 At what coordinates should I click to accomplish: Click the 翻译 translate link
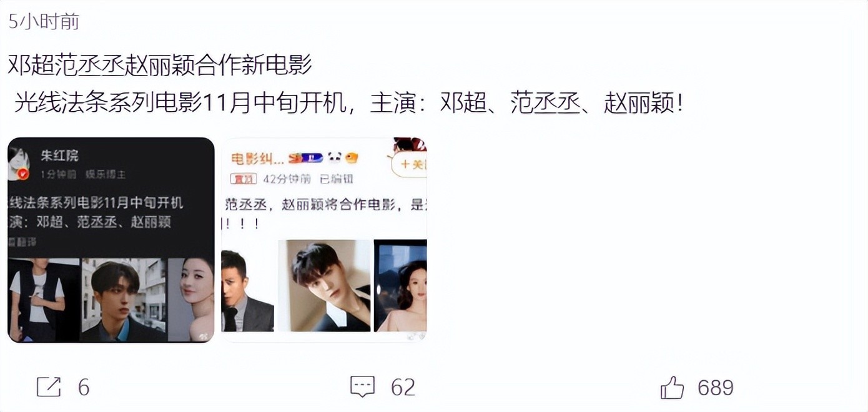22,241
